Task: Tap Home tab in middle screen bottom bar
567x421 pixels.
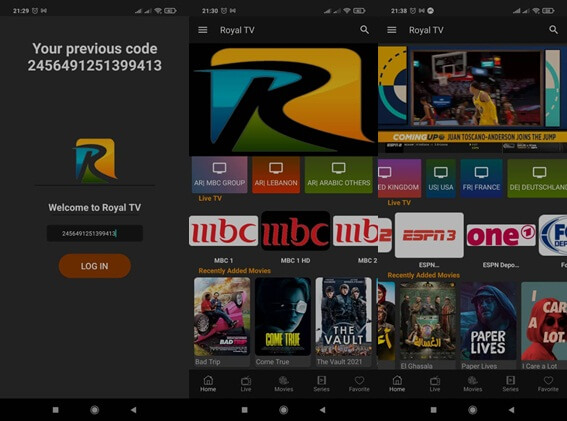Action: click(208, 384)
